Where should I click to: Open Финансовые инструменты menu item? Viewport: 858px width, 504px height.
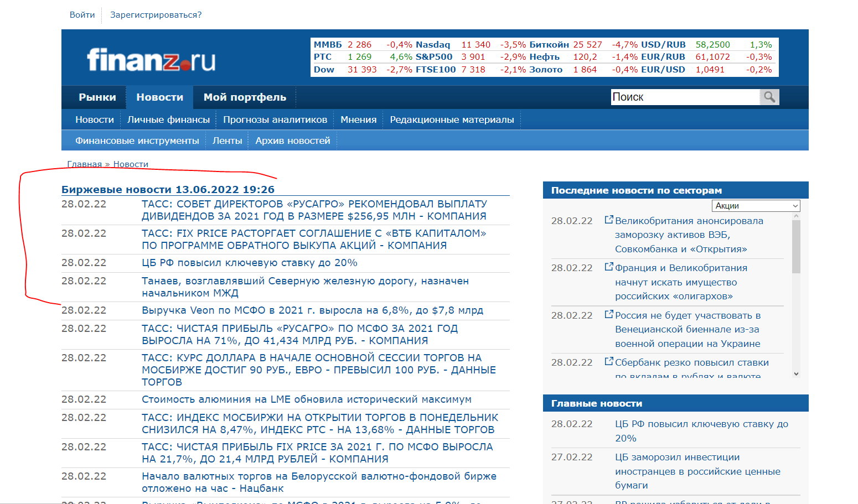coord(137,141)
